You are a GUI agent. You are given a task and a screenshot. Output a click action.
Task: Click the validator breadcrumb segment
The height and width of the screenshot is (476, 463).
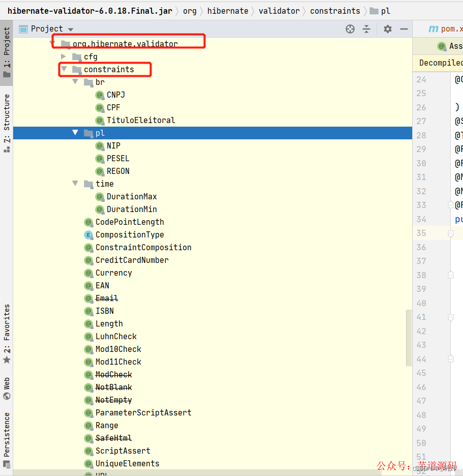coord(279,11)
